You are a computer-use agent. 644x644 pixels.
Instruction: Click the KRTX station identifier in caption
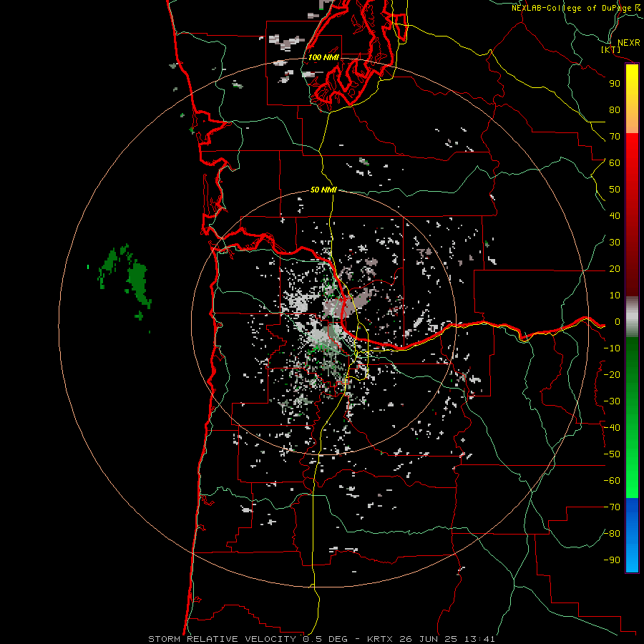tap(380, 639)
